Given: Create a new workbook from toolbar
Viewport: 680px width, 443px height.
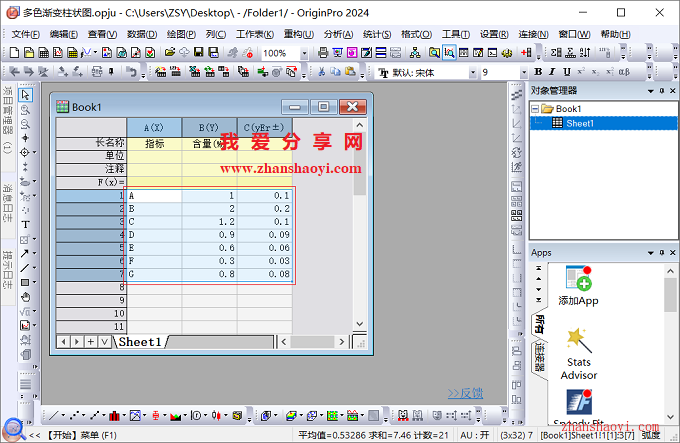Looking at the screenshot, I should [x=43, y=53].
